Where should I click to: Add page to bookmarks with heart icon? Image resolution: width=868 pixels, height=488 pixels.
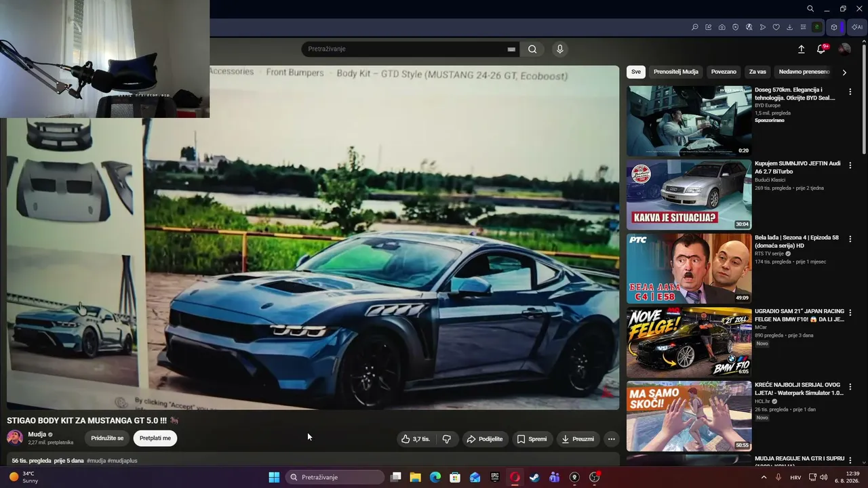(x=776, y=27)
